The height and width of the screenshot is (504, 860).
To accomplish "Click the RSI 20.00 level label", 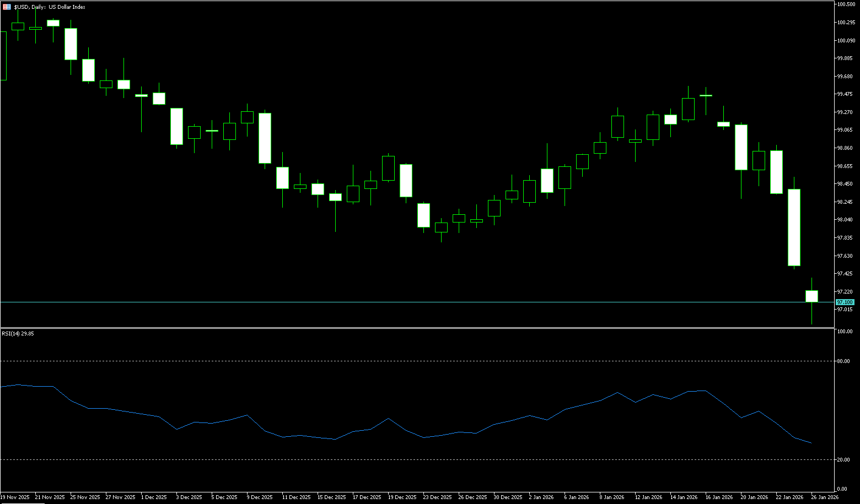I will click(843, 460).
